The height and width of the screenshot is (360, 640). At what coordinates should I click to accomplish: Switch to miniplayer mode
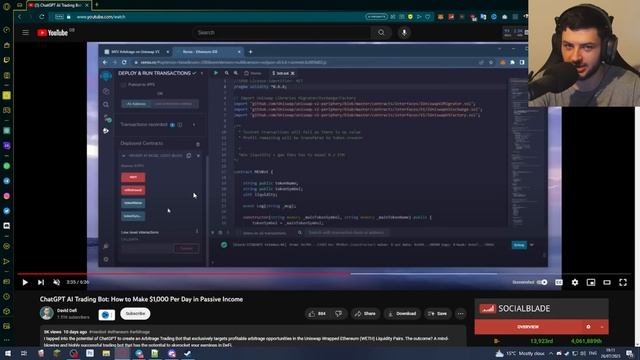click(x=591, y=282)
